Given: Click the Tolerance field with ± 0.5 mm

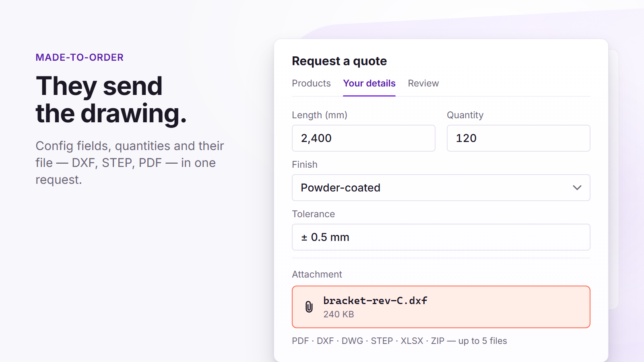Looking at the screenshot, I should 441,237.
